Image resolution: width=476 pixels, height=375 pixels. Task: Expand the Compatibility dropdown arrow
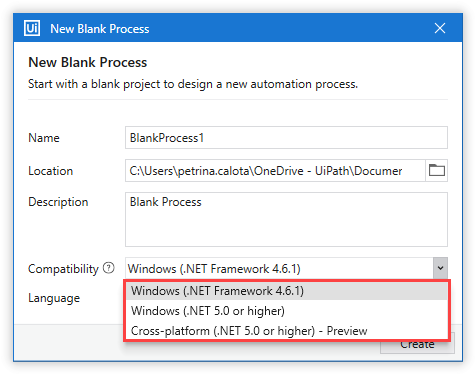pyautogui.click(x=440, y=268)
